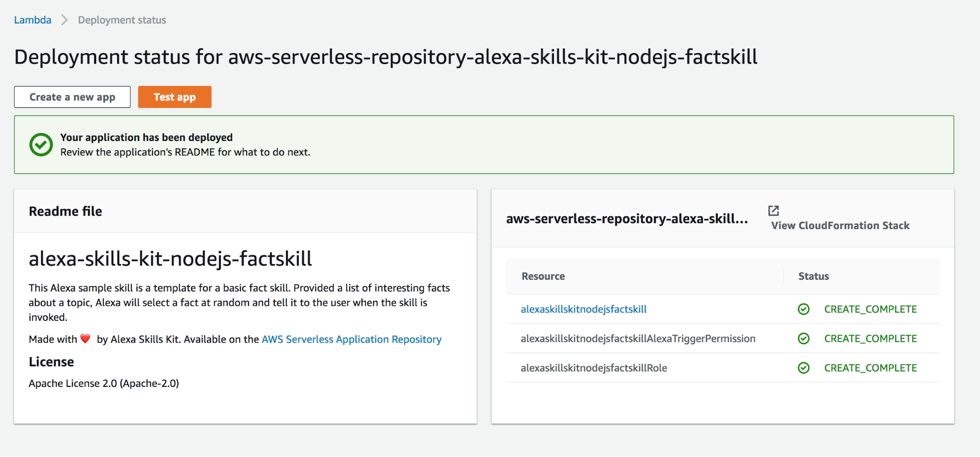Click the Resource column header
980x457 pixels.
point(543,276)
